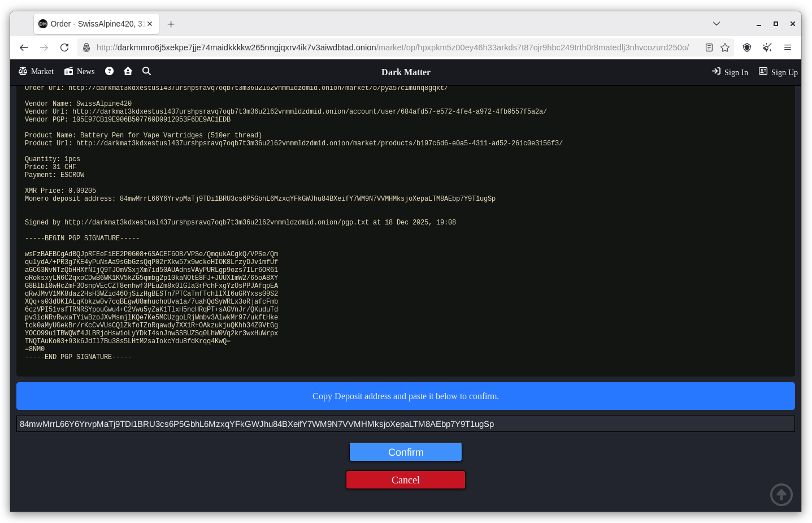Open a new browser tab
The width and height of the screenshot is (812, 523).
pyautogui.click(x=171, y=24)
